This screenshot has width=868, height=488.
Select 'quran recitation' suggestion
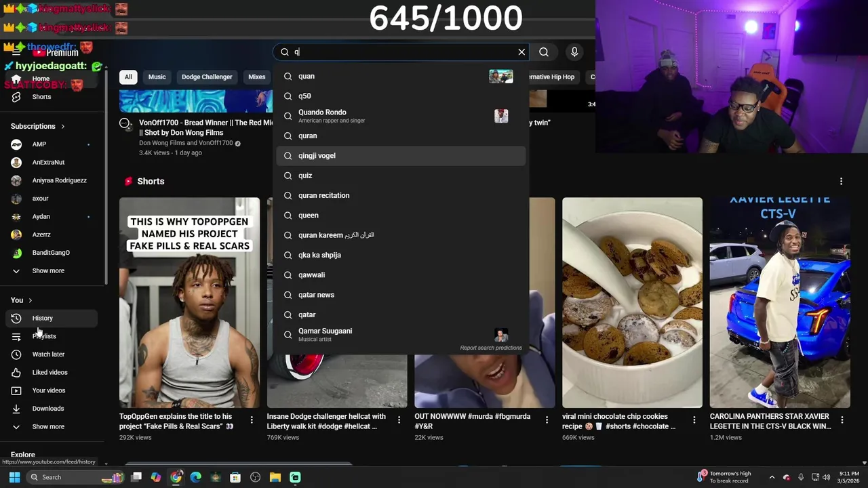(x=401, y=195)
